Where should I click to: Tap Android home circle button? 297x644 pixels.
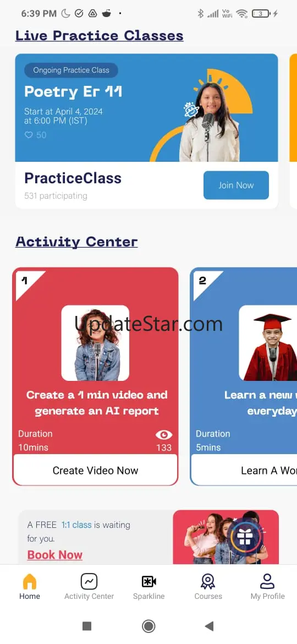click(148, 626)
